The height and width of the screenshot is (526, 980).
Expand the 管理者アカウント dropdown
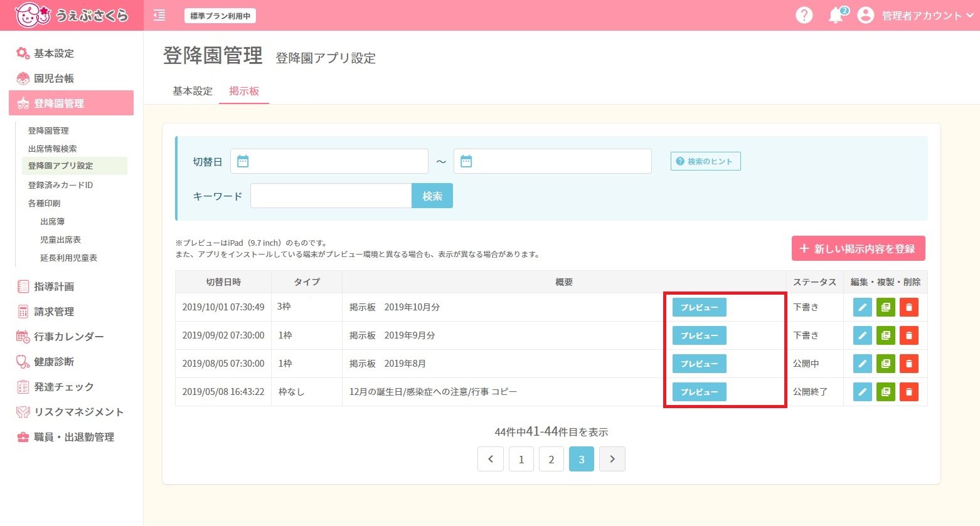click(x=927, y=16)
